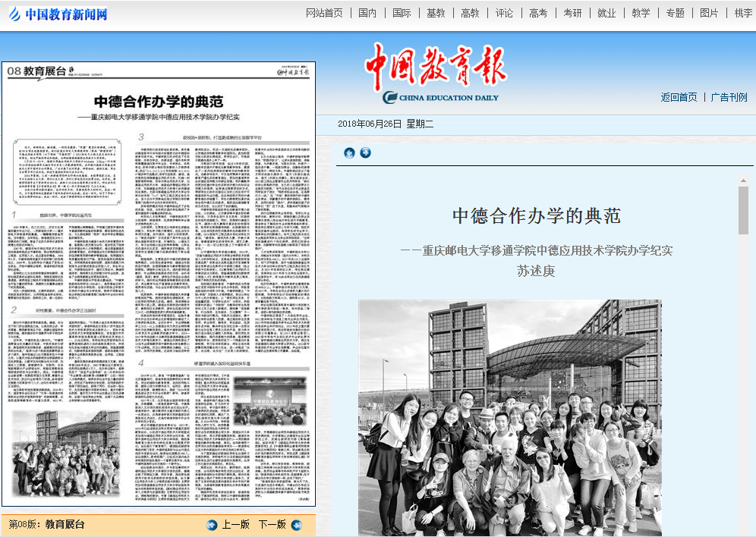Open the 高考 section
Image resolution: width=756 pixels, height=537 pixels.
click(x=538, y=13)
